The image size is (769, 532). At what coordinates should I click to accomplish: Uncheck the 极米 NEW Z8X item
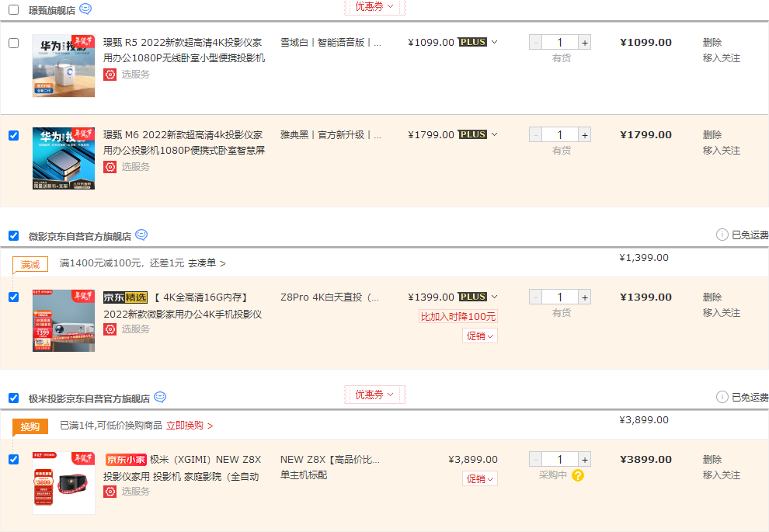click(14, 460)
